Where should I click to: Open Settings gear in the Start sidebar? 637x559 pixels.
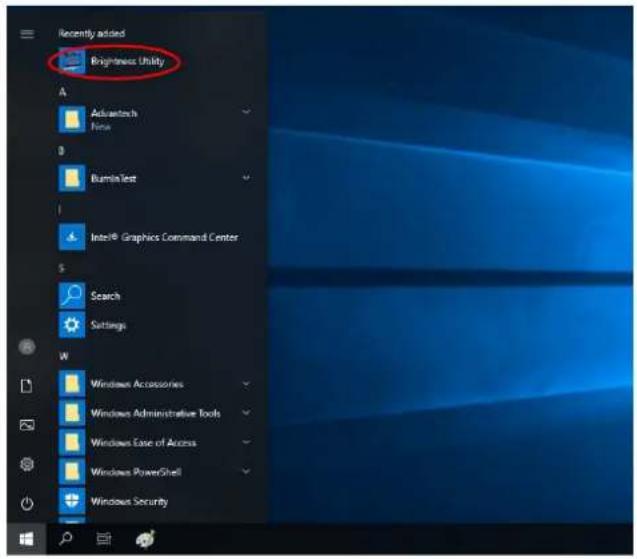point(27,464)
